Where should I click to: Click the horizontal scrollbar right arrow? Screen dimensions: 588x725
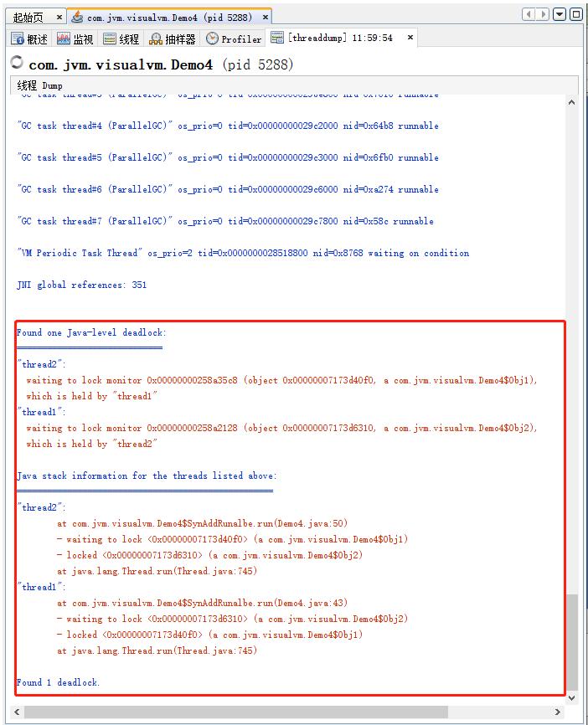point(558,712)
